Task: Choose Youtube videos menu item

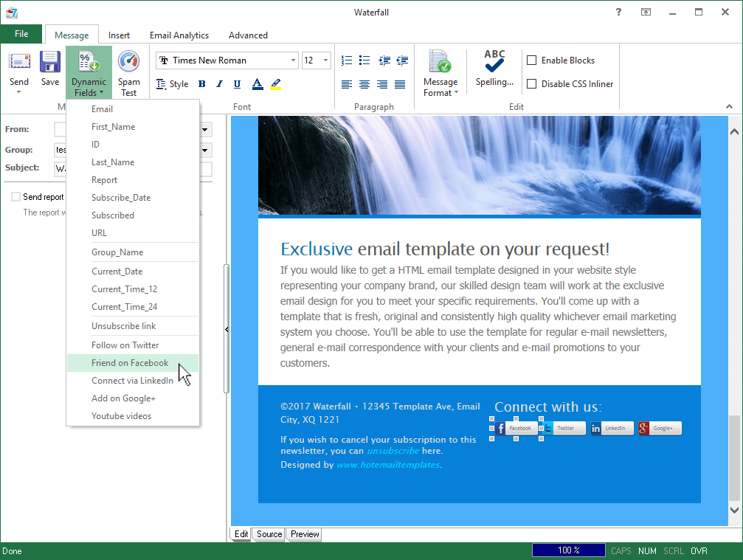Action: click(133, 416)
